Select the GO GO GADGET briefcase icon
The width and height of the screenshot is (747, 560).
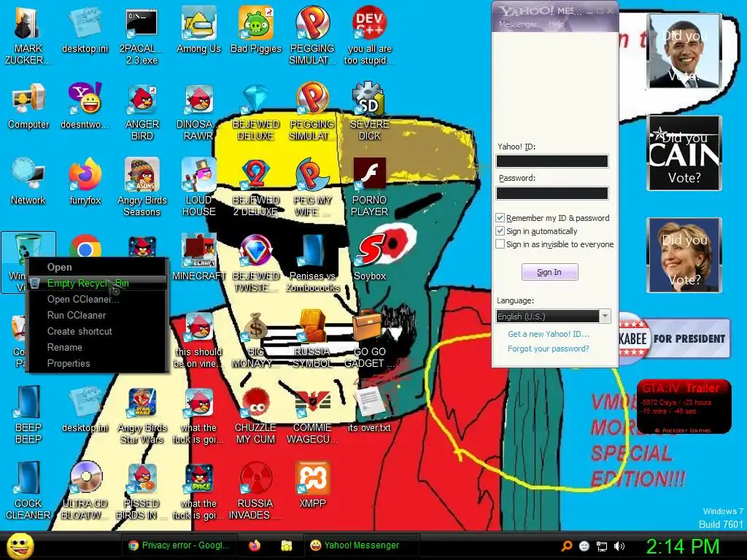[x=369, y=339]
